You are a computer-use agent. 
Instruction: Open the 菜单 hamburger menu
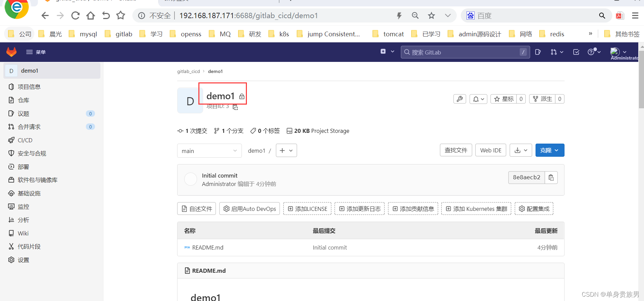coord(36,52)
